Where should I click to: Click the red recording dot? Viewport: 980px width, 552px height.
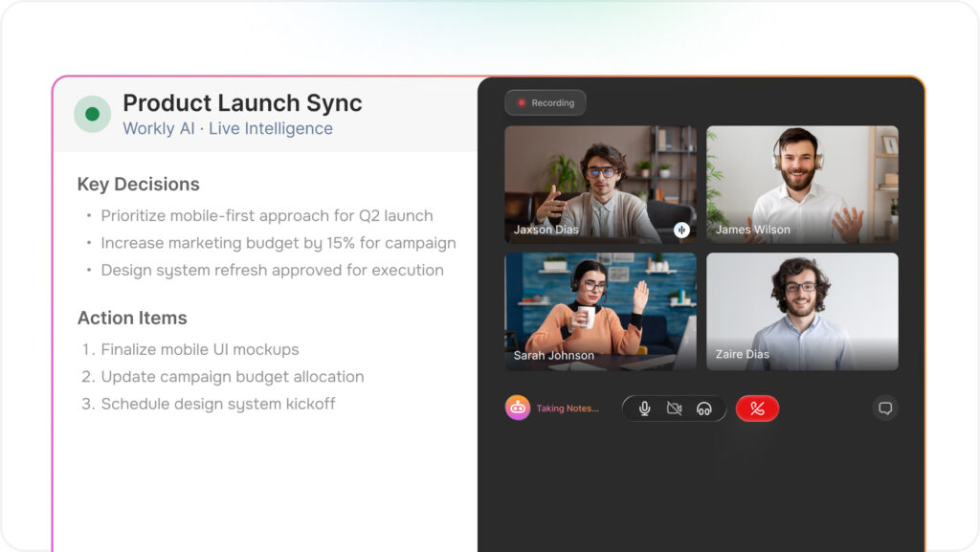[522, 103]
